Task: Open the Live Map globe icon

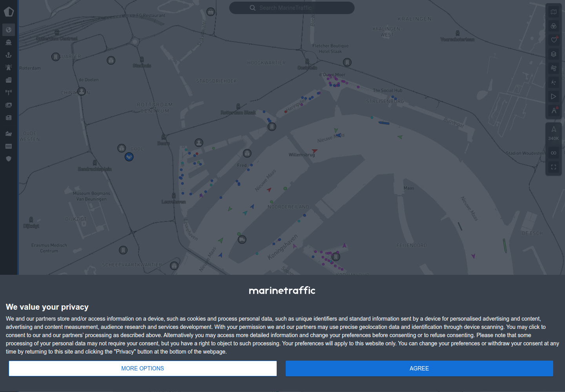Action: [9, 30]
